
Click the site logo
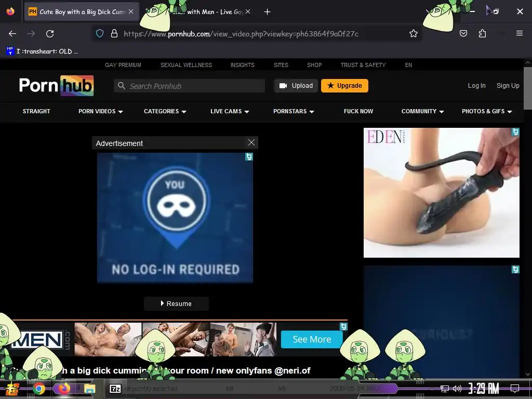[x=56, y=86]
